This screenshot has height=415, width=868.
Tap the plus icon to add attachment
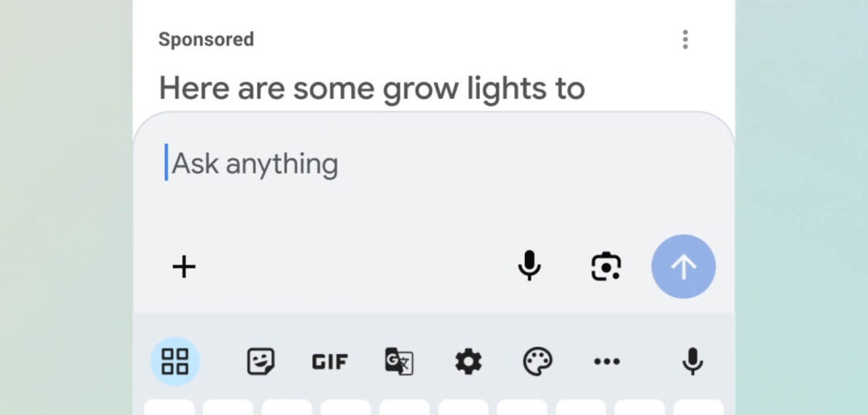tap(184, 267)
